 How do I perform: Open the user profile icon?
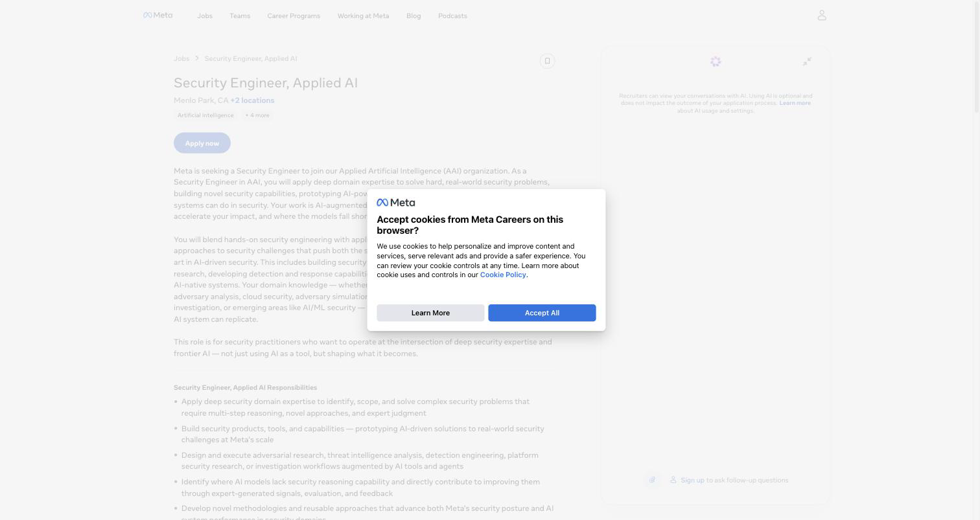(x=822, y=15)
